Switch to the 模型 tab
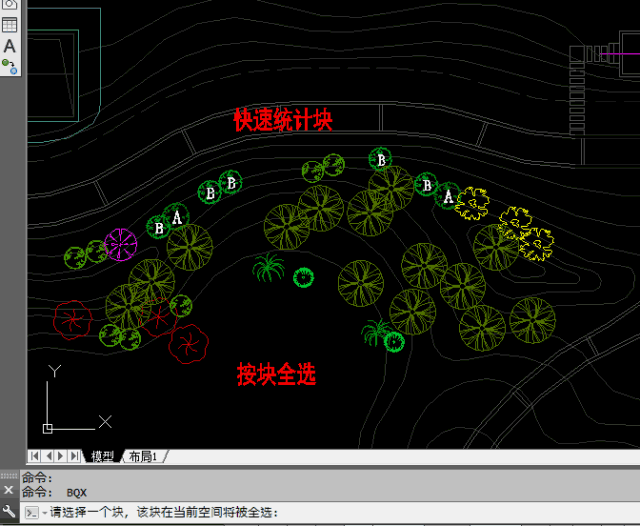Screen dimensions: 640x526 pyautogui.click(x=102, y=456)
